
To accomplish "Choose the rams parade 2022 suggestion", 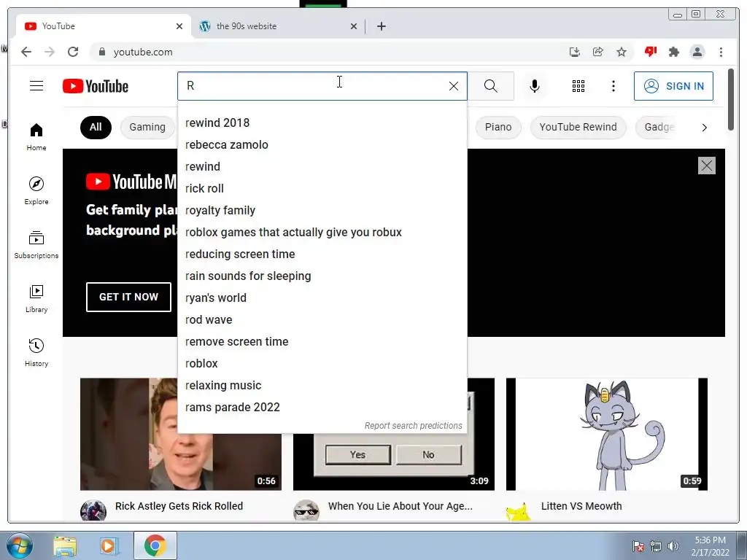I will pos(322,408).
